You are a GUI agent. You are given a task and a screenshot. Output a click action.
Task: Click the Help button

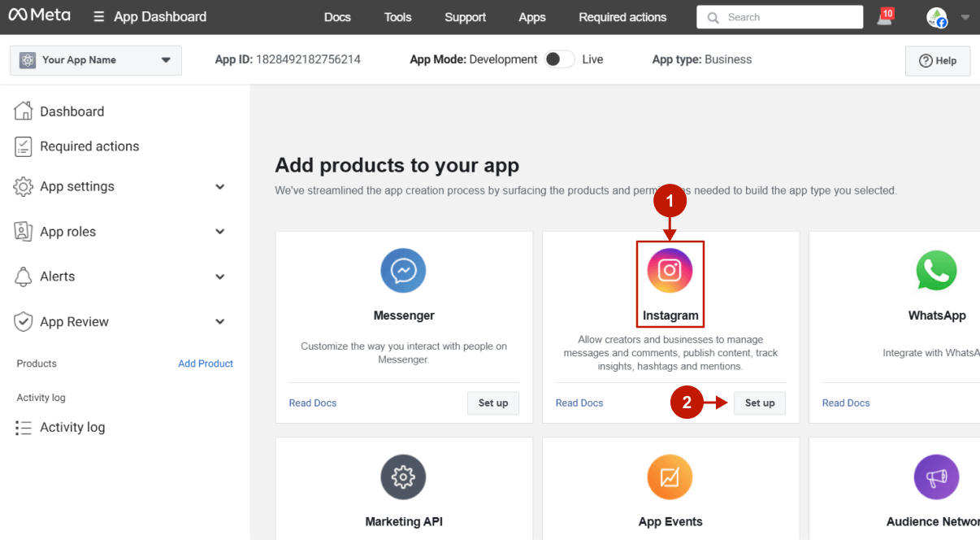938,60
